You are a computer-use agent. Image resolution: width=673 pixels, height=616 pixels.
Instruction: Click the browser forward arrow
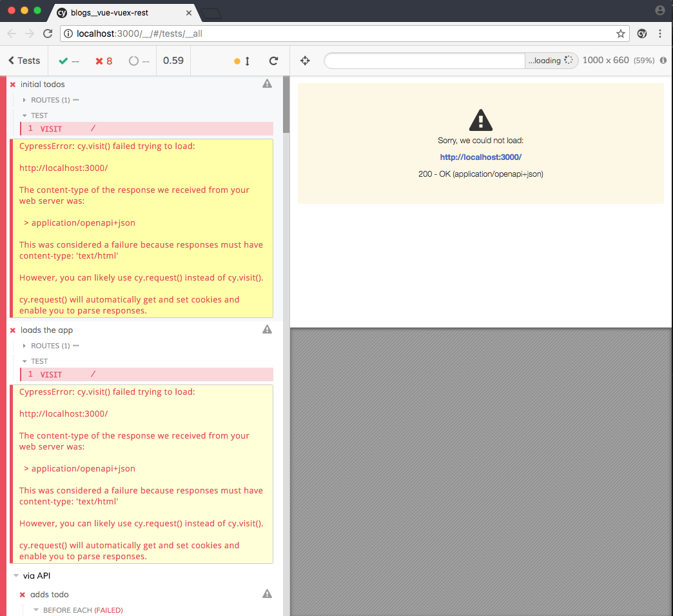(x=29, y=34)
